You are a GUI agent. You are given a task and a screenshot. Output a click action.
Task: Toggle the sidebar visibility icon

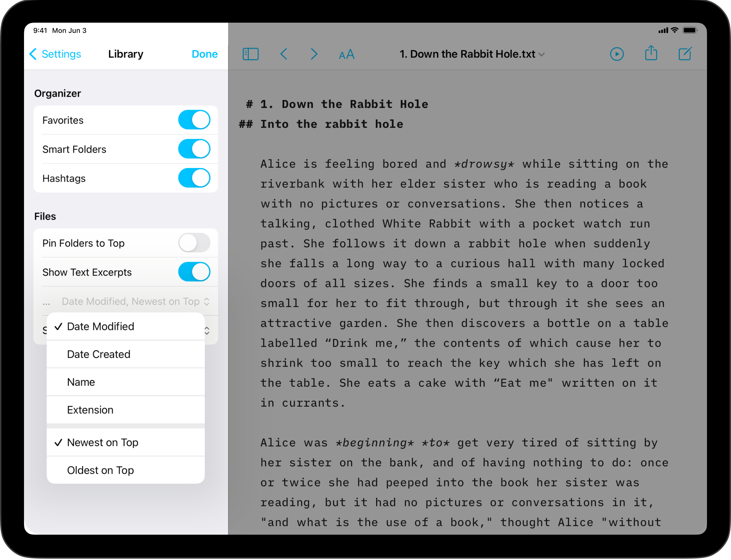(x=251, y=54)
